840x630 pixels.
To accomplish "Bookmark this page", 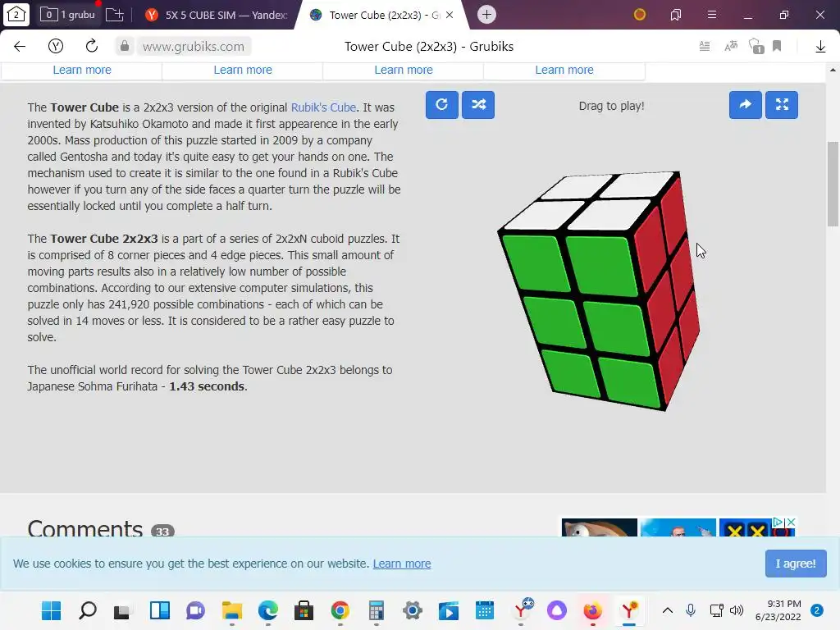I will (x=777, y=47).
